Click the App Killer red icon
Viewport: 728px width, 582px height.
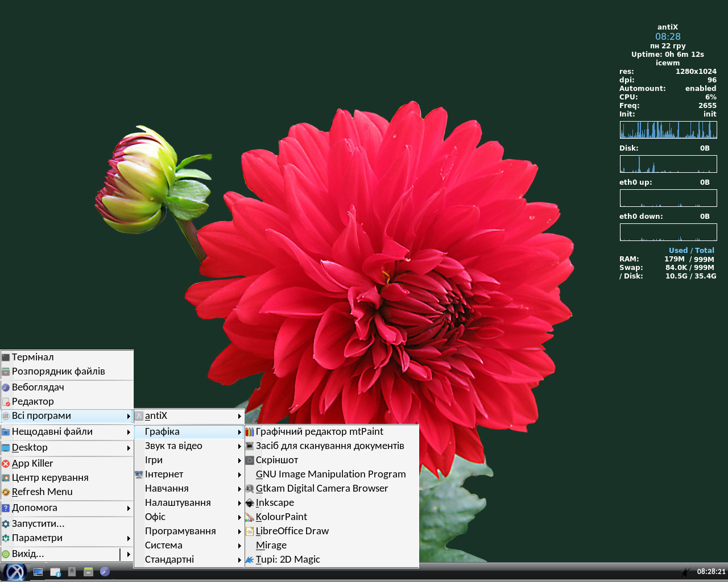point(6,464)
